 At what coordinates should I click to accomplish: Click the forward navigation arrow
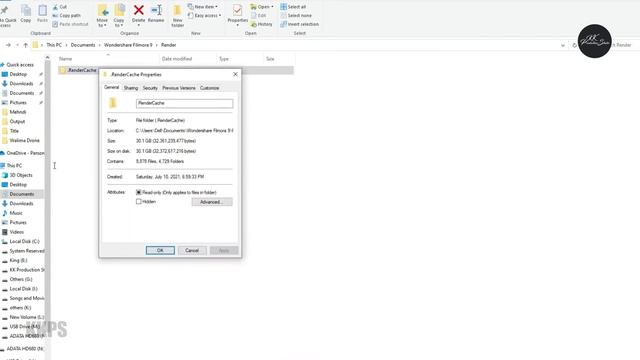[x=8, y=45]
